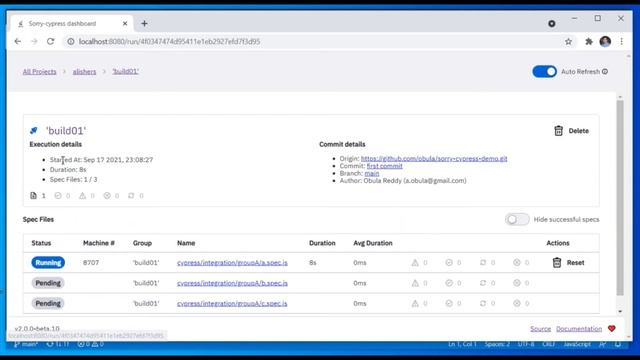Click check circle icon in a.spec.js row
The image size is (640, 360).
tap(449, 262)
